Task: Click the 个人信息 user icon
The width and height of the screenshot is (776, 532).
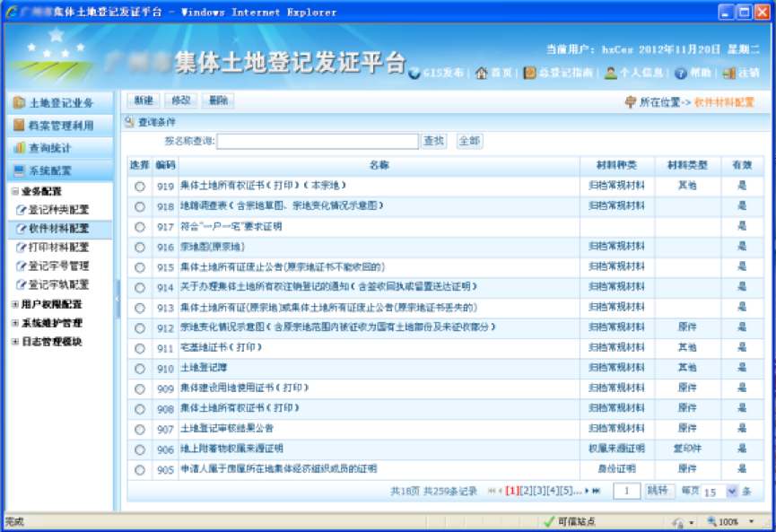Action: [611, 74]
